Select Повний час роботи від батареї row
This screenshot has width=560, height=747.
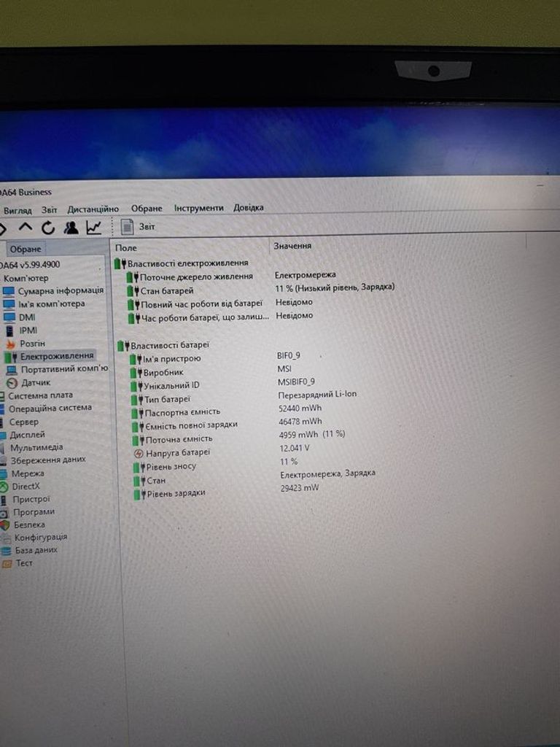click(220, 303)
